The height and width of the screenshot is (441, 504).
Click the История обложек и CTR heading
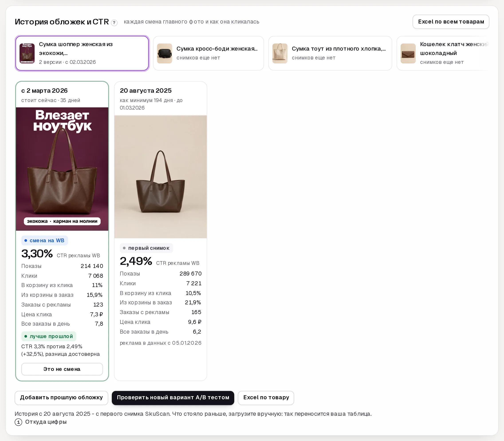coord(62,22)
